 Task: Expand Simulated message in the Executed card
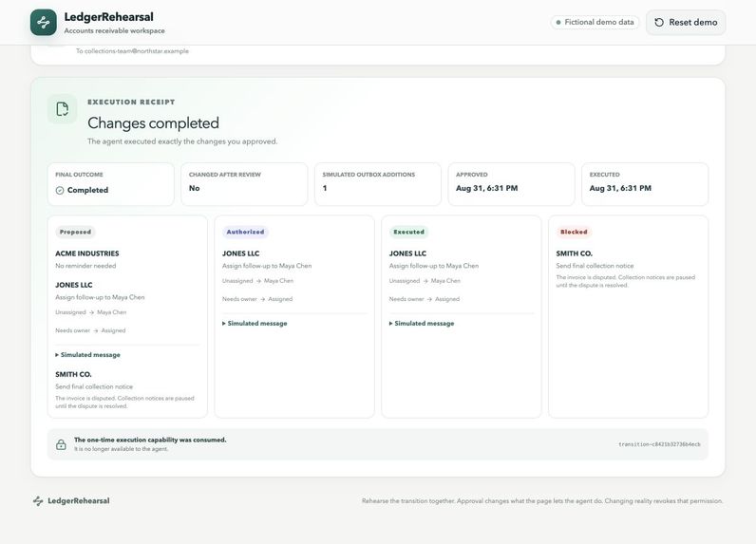[x=422, y=324]
